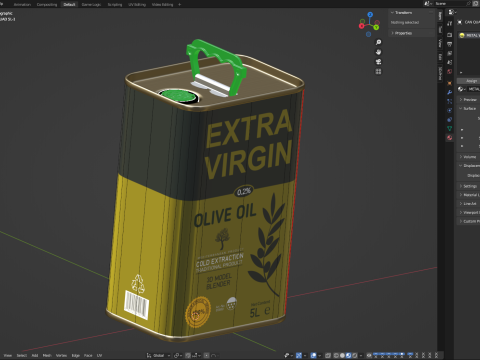The image size is (480, 360).
Task: Open the Object properties tab icon
Action: (x=450, y=83)
